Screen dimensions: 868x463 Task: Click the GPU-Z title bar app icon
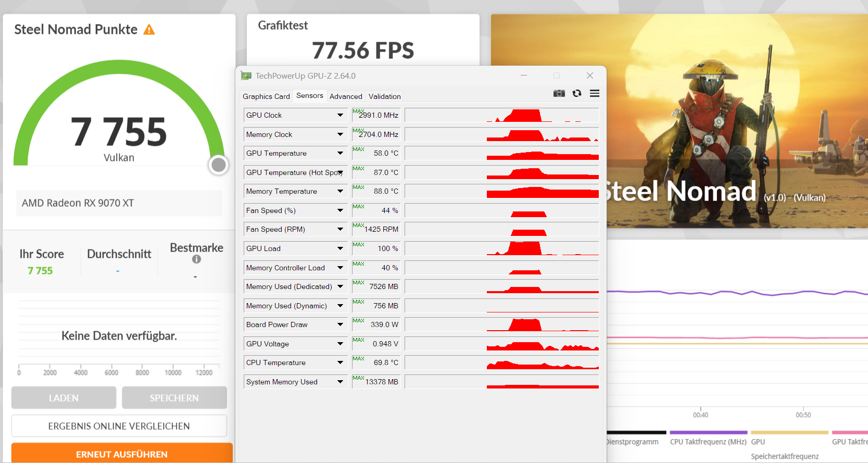pos(246,76)
